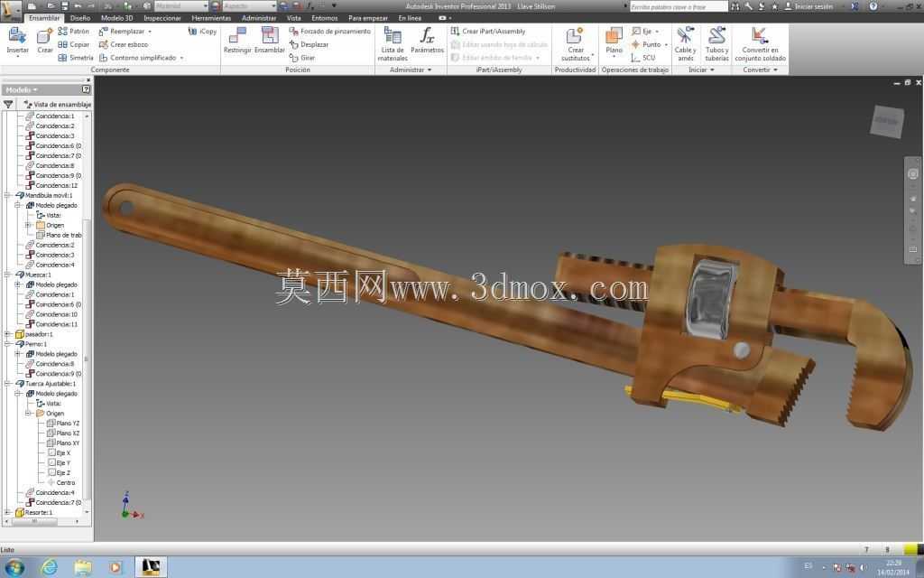924x578 pixels.
Task: Open File Explorer from taskbar
Action: pyautogui.click(x=83, y=567)
